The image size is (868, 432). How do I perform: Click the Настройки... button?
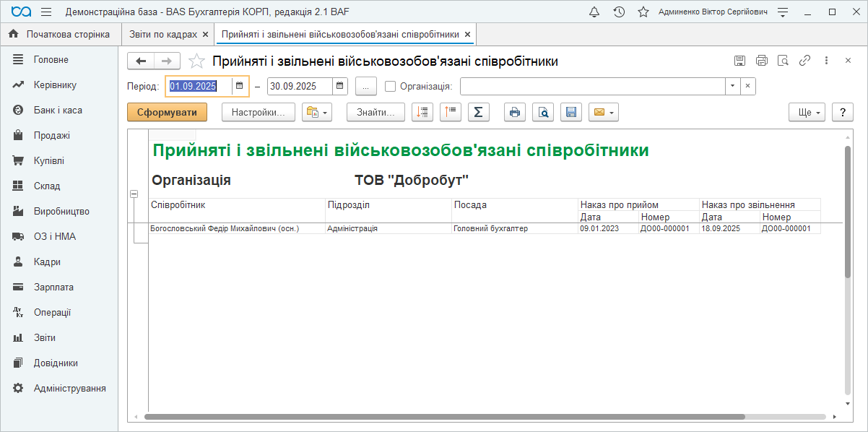click(x=259, y=112)
